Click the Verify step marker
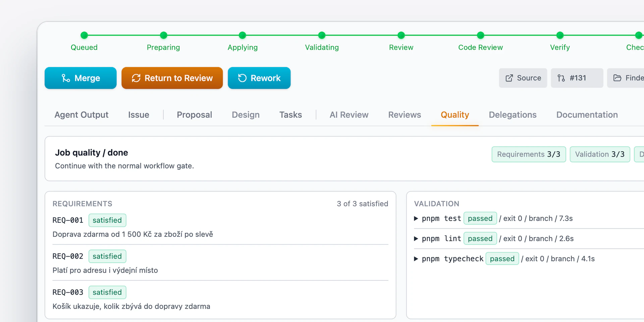This screenshot has width=644, height=322. click(560, 35)
